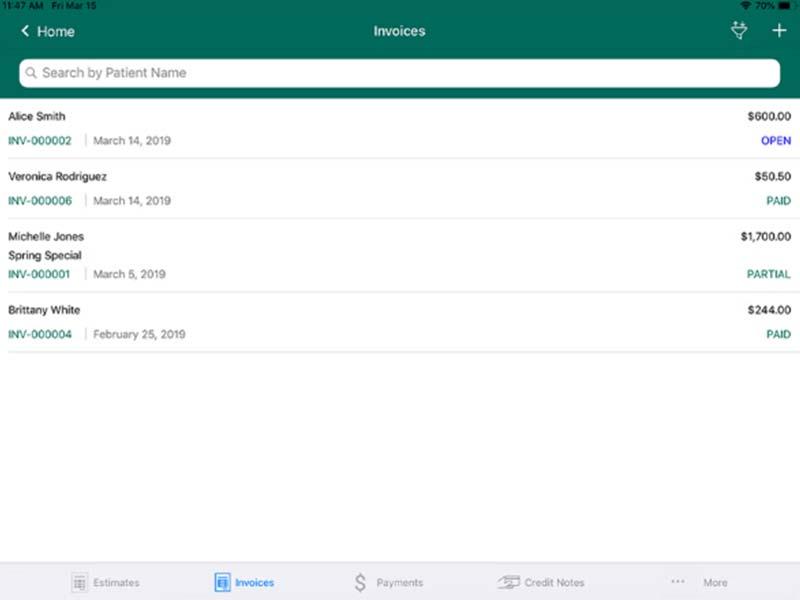Click the OPEN status on Alice Smith
Viewport: 800px width, 600px height.
776,141
